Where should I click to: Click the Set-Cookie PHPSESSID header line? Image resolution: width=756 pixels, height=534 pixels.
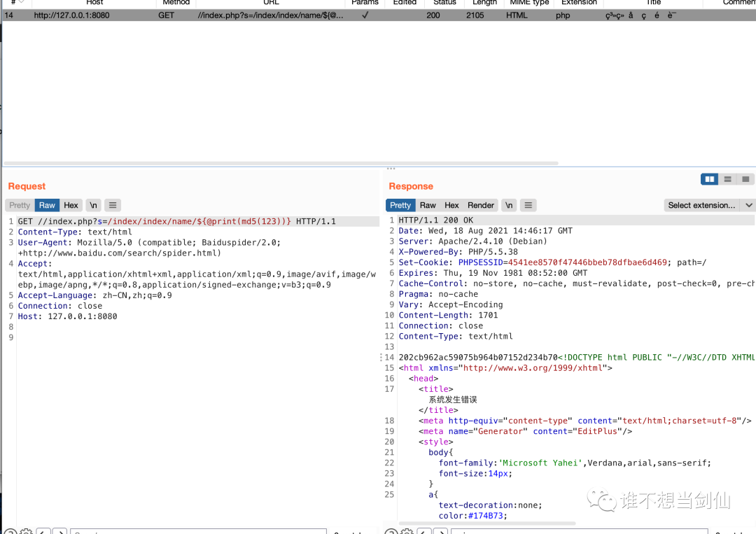pos(552,262)
